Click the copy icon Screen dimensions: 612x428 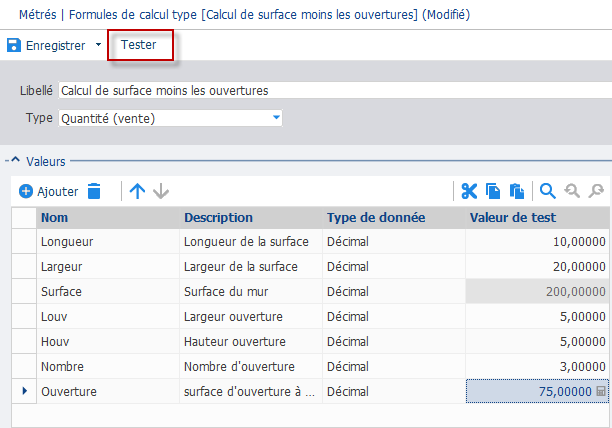[493, 191]
